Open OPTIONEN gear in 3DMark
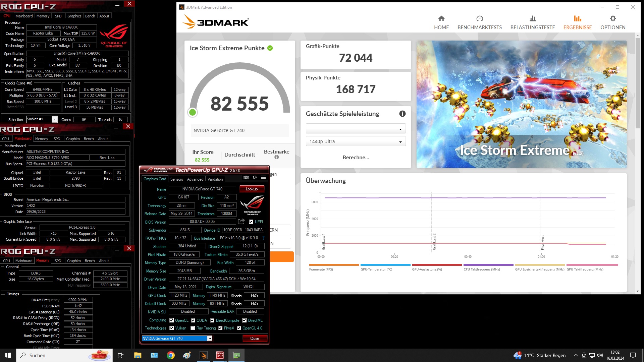 coord(613,22)
